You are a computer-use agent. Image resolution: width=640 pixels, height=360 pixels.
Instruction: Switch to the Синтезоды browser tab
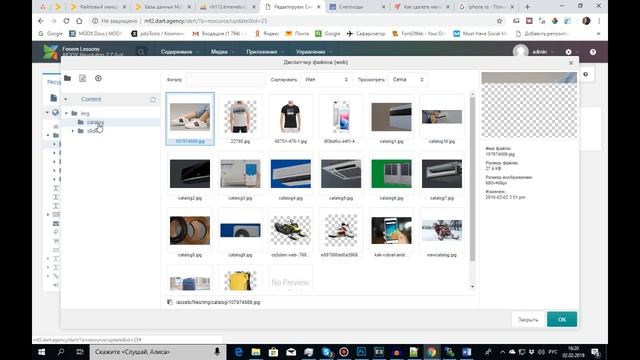coord(356,7)
